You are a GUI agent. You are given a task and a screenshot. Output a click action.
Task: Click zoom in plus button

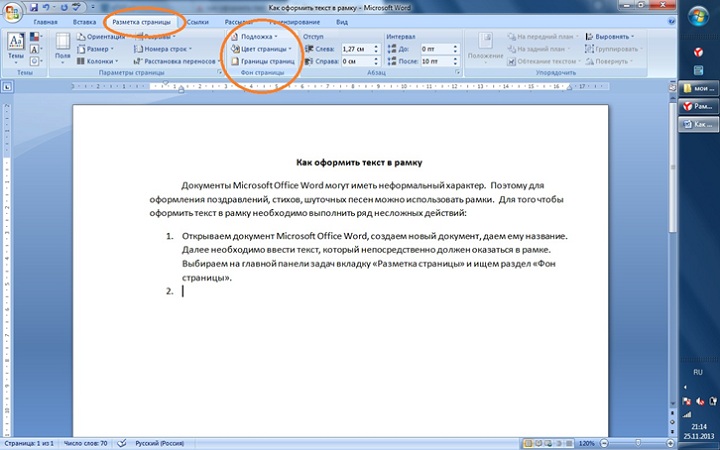(x=670, y=443)
